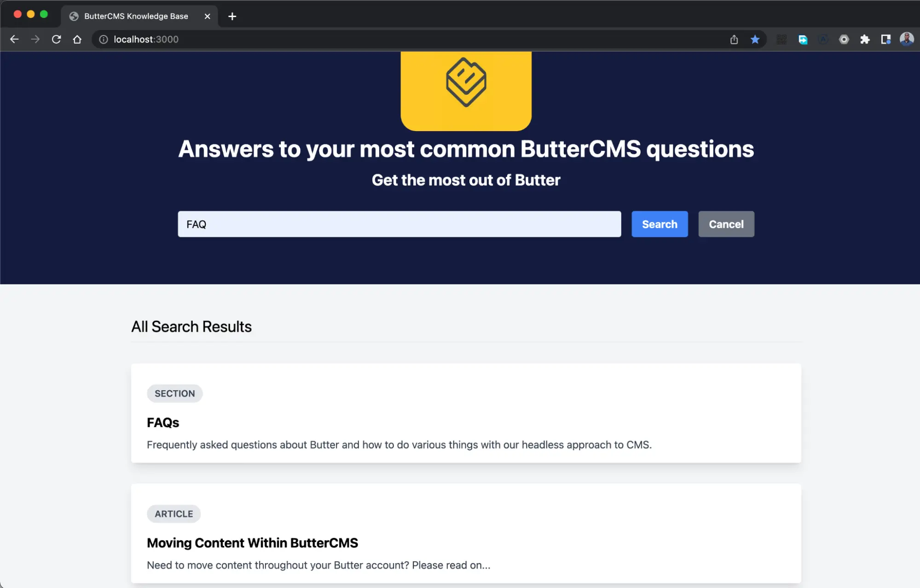Click the hexagon extension icon
This screenshot has height=588, width=920.
tap(844, 40)
